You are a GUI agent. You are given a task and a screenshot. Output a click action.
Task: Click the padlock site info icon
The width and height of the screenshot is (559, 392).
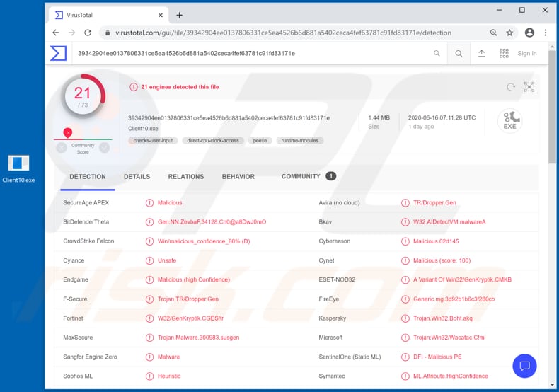pyautogui.click(x=108, y=33)
